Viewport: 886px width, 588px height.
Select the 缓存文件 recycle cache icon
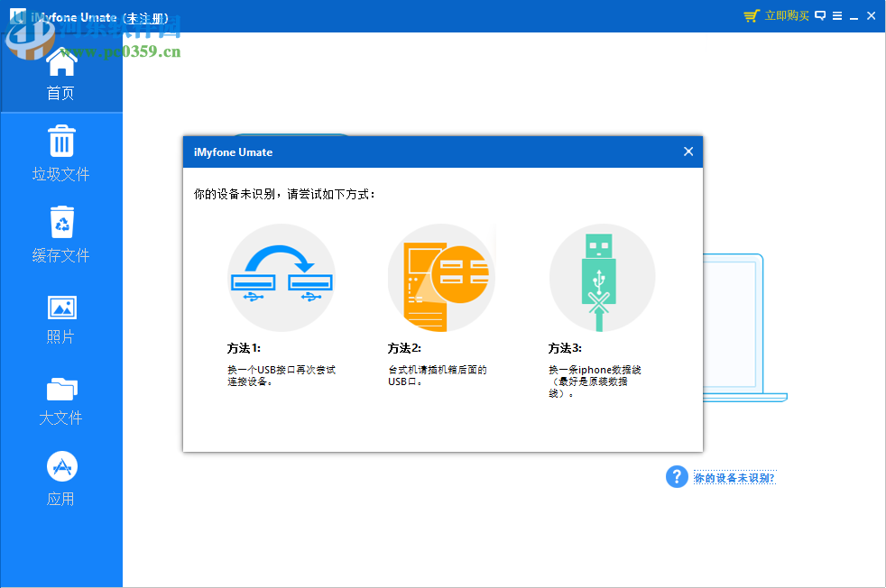coord(60,222)
